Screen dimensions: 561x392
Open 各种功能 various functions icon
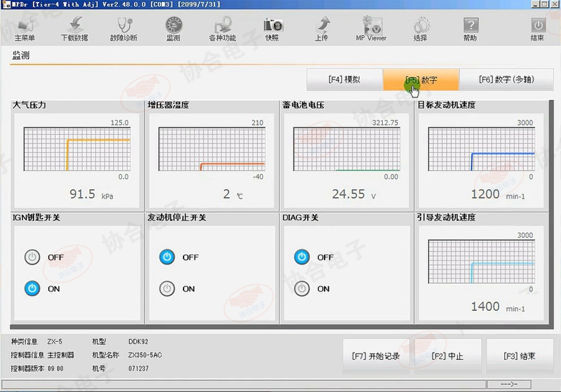(x=222, y=29)
